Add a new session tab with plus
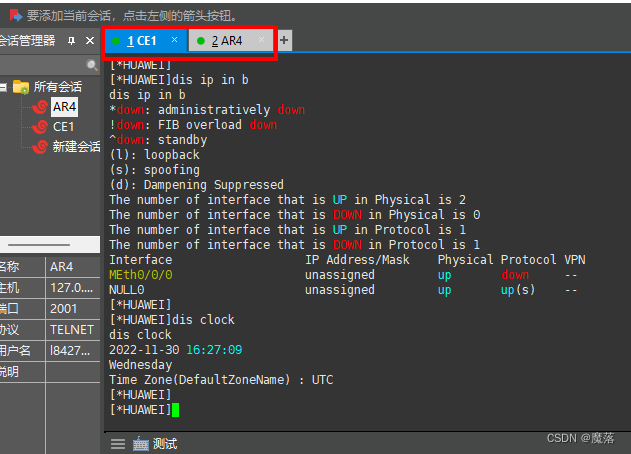 coord(284,40)
